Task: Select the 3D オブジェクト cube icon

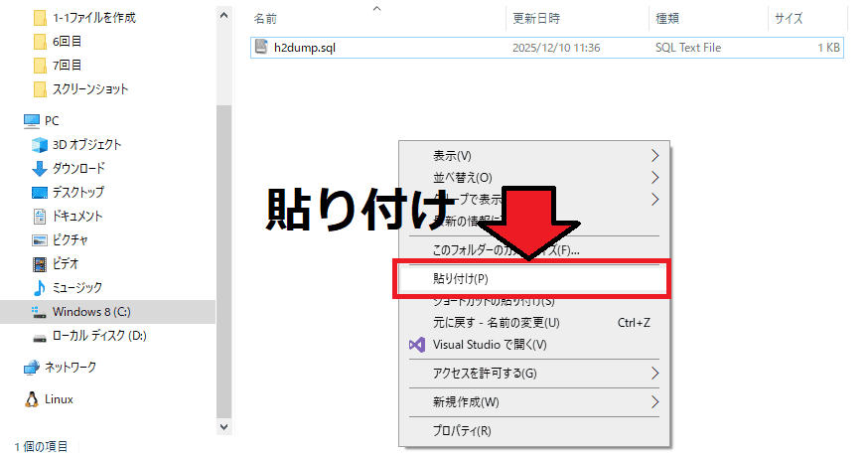Action: pyautogui.click(x=40, y=144)
